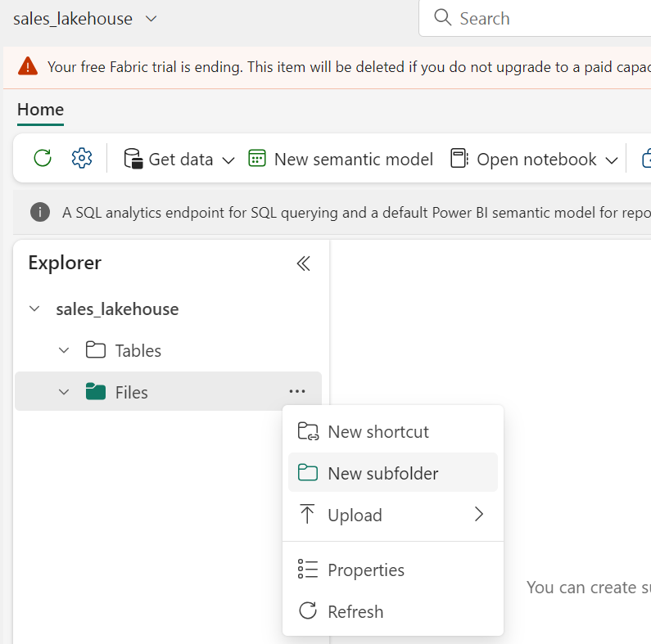651x644 pixels.
Task: Click the New semantic model button label
Action: (x=353, y=160)
